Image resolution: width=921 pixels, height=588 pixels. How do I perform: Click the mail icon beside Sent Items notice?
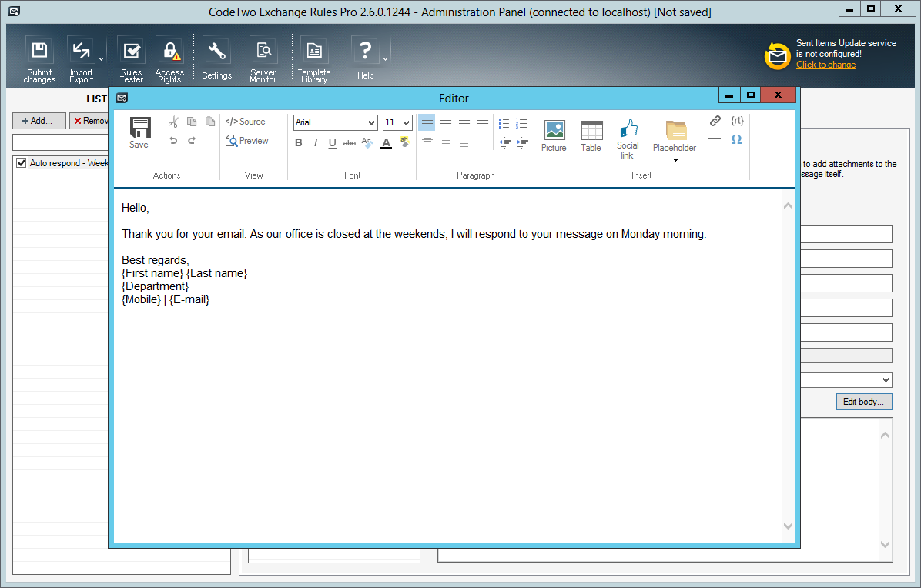[777, 55]
